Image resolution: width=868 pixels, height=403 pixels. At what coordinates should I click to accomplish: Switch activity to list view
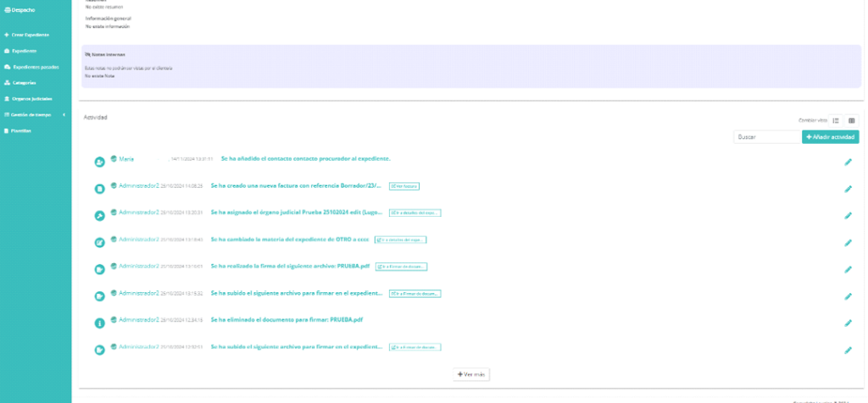coord(836,121)
